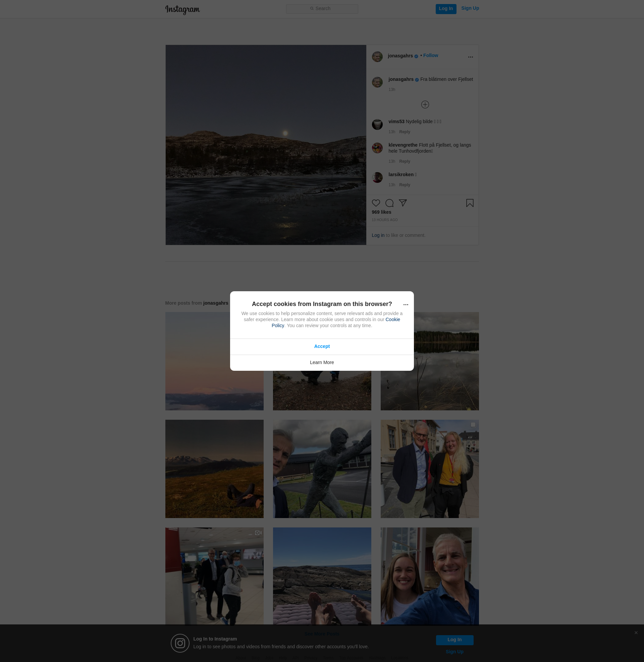Accept cookies in the dialog
Viewport: 644px width, 662px height.
click(x=322, y=346)
